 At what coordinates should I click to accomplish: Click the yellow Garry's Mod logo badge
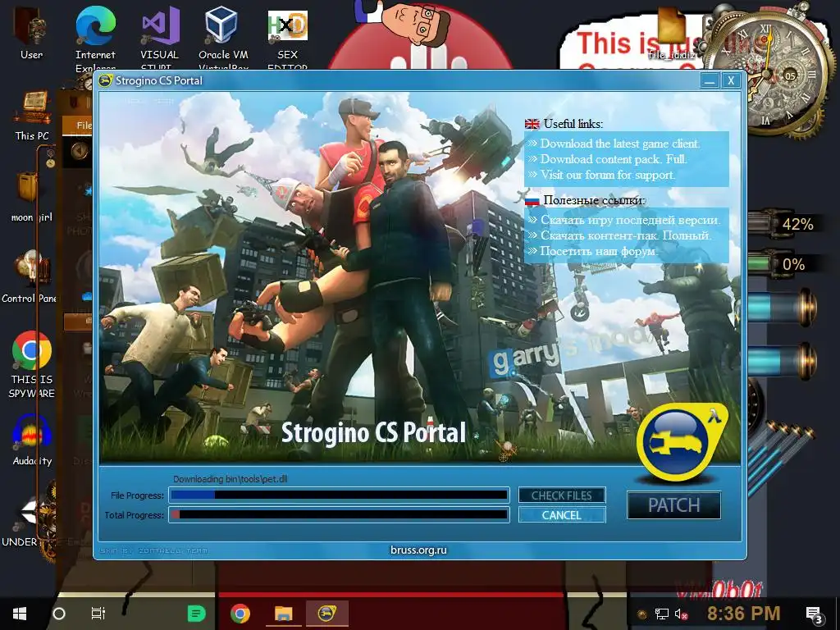[x=682, y=442]
